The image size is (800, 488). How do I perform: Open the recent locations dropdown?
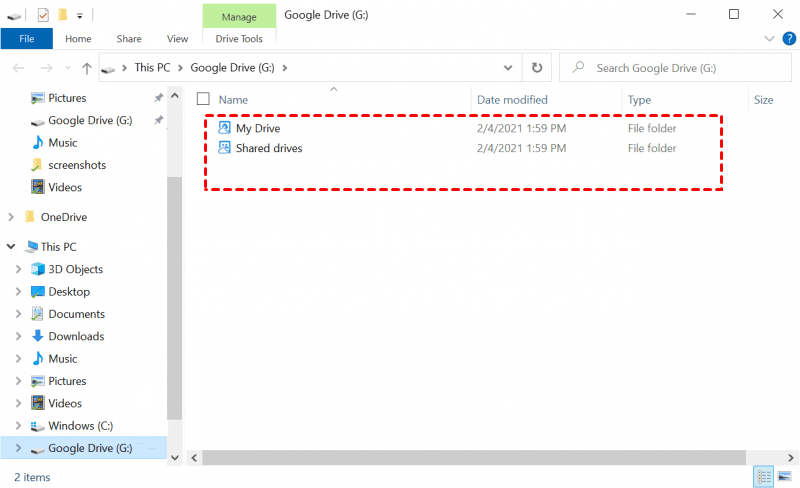68,68
